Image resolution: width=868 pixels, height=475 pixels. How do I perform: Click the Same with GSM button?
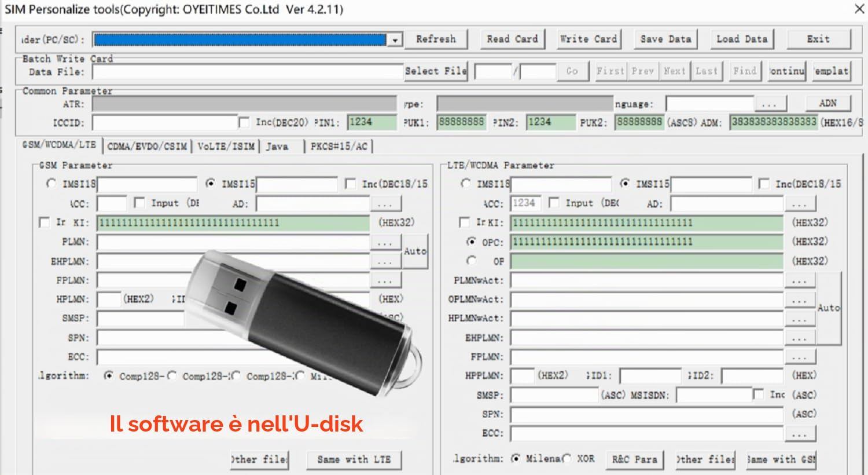[x=781, y=459]
